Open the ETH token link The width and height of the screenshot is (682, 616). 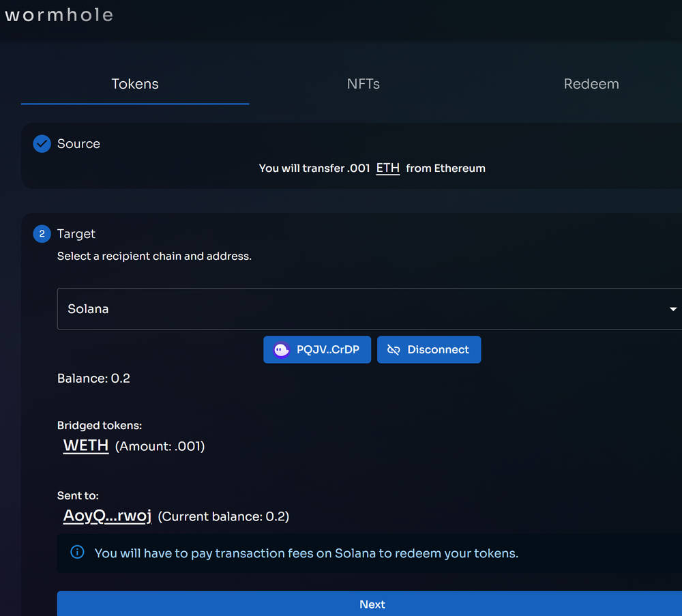point(387,168)
